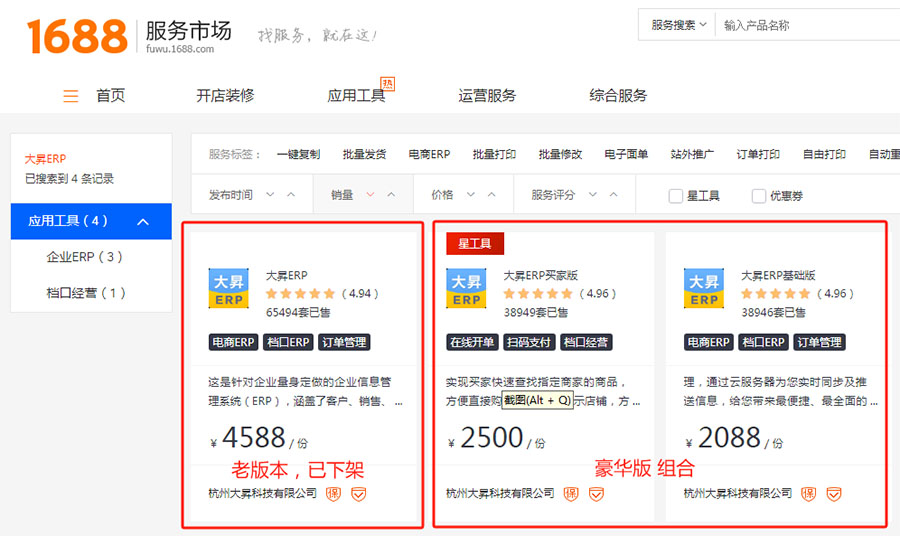Viewport: 900px width, 536px height.
Task: Sort 服务评分 descending with down arrow
Action: (592, 195)
